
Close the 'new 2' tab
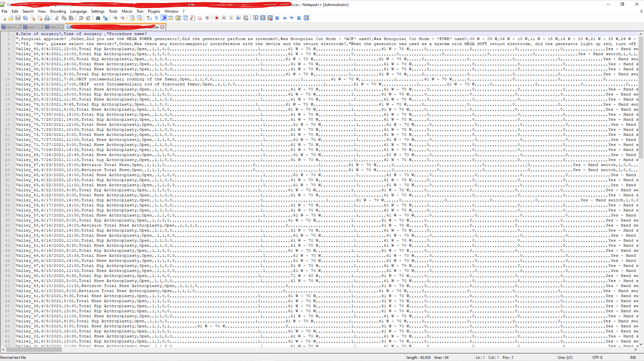coord(62,27)
